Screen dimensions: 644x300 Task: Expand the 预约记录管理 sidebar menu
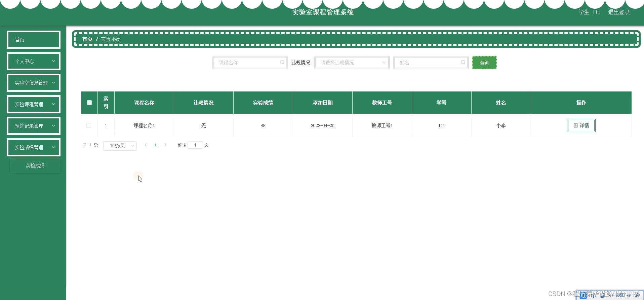(x=34, y=126)
